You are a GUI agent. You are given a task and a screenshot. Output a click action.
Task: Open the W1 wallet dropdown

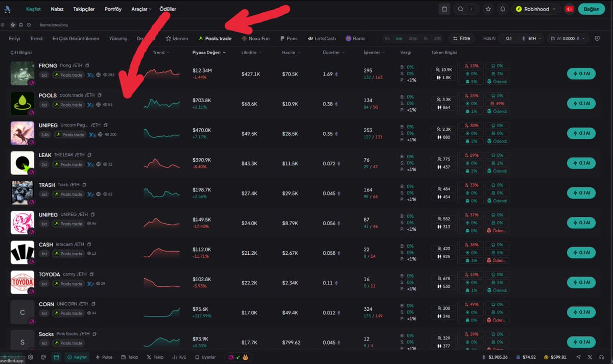click(x=568, y=38)
